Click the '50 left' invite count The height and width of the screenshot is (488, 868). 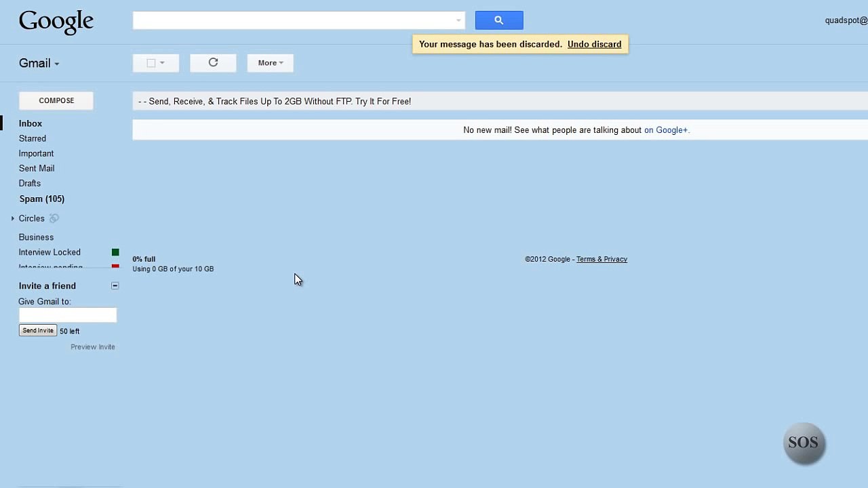[70, 331]
